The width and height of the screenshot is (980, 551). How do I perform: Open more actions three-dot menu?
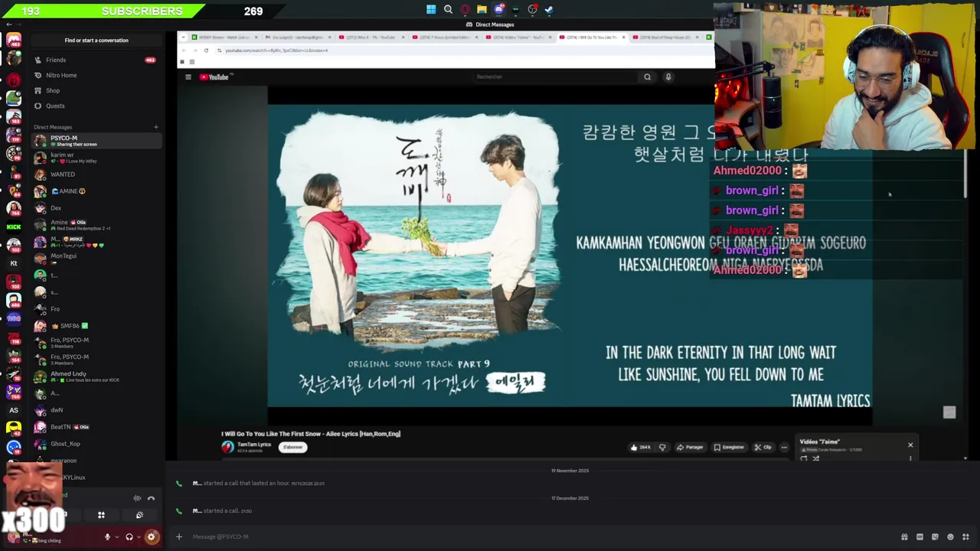pos(784,447)
